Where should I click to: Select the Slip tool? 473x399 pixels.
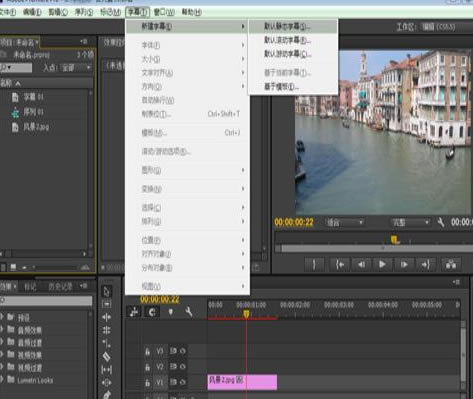[107, 370]
